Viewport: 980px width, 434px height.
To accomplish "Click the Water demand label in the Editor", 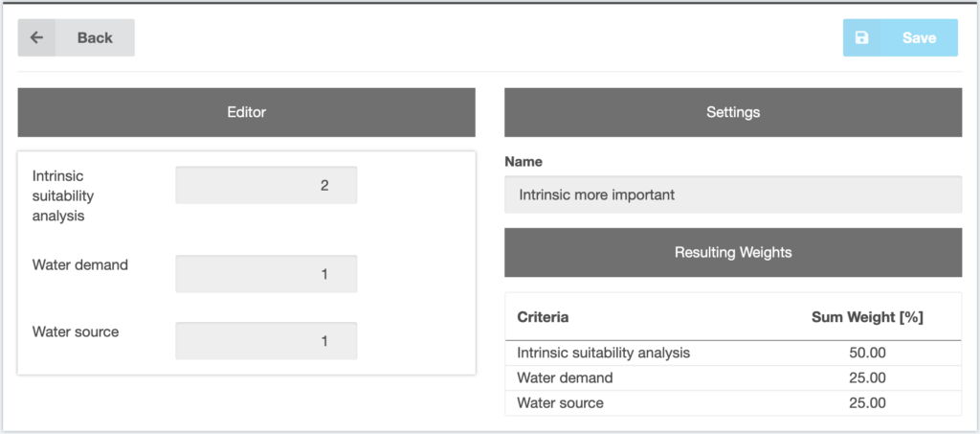I will (80, 265).
